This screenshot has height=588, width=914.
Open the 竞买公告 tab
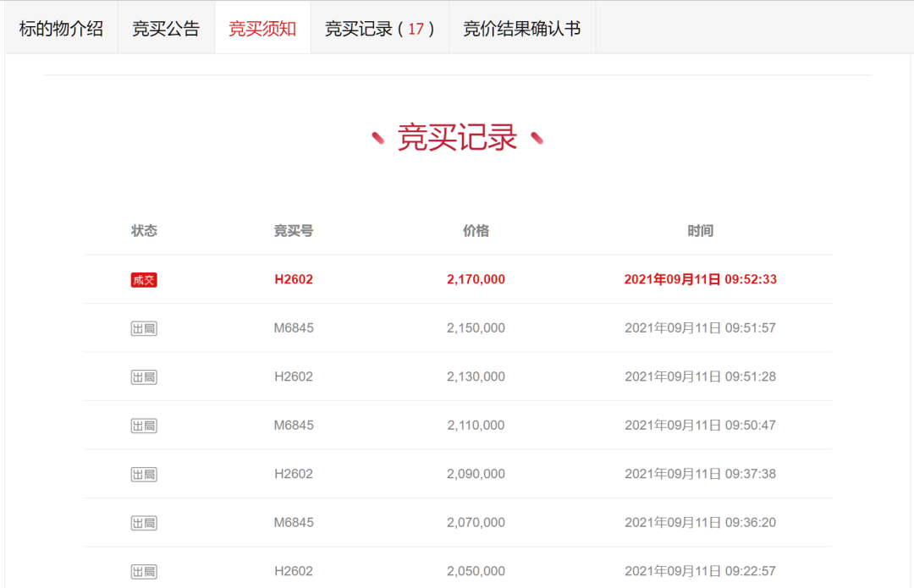[166, 27]
